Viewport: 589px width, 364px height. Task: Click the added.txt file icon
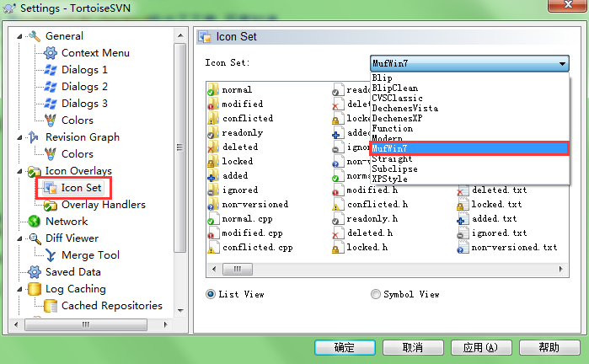pos(463,218)
